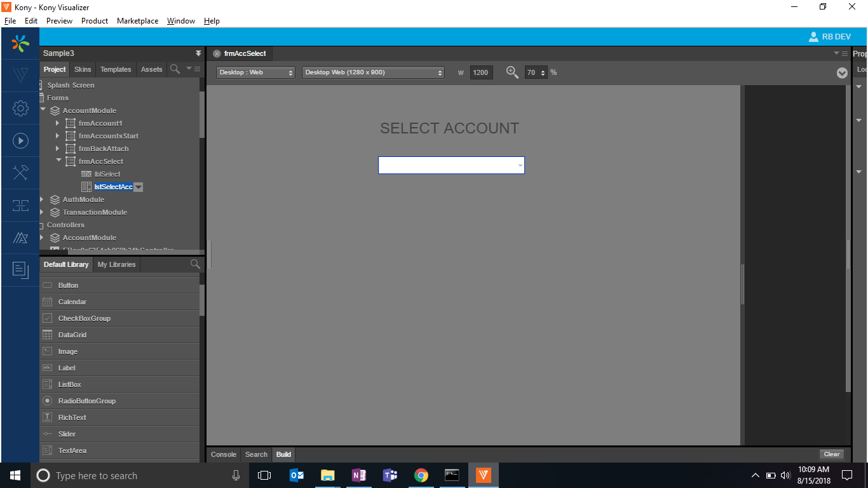The width and height of the screenshot is (868, 488).
Task: Collapse the frmAccSelect tree node
Action: pos(58,161)
